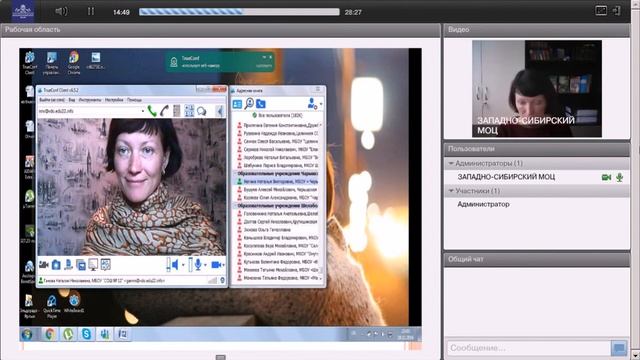Click the Рабочая область panel header

point(220,30)
